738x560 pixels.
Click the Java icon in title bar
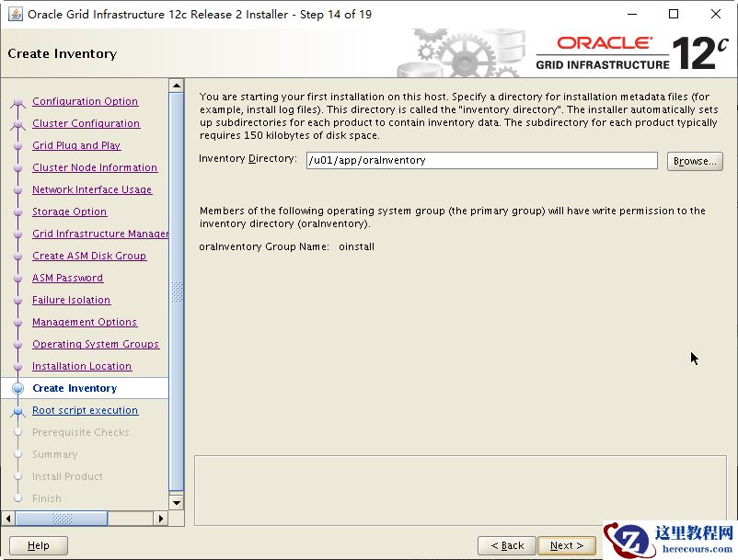(x=15, y=15)
